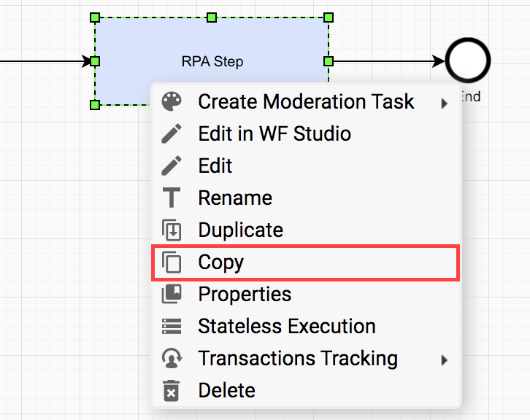Click the Transactions Tracking person icon
The height and width of the screenshot is (420, 530).
pyautogui.click(x=172, y=358)
